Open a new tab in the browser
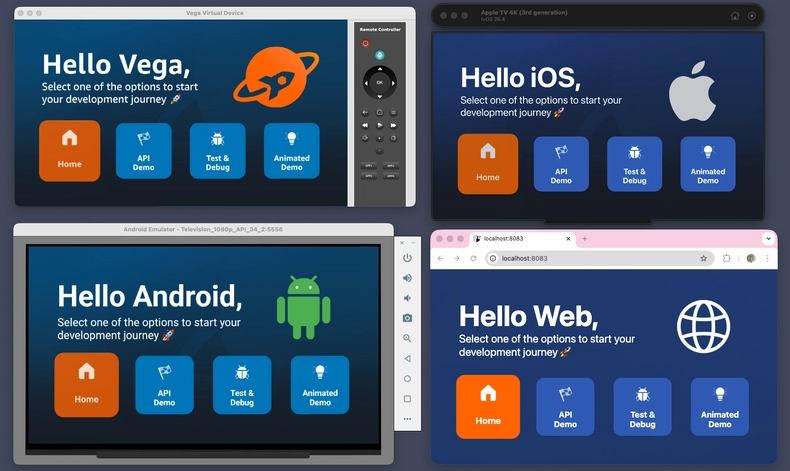790x471 pixels. click(x=584, y=239)
